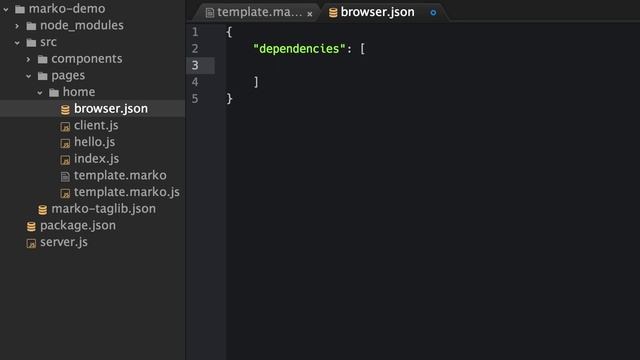The width and height of the screenshot is (640, 360).
Task: Click line number 2 in gutter
Action: pos(195,49)
